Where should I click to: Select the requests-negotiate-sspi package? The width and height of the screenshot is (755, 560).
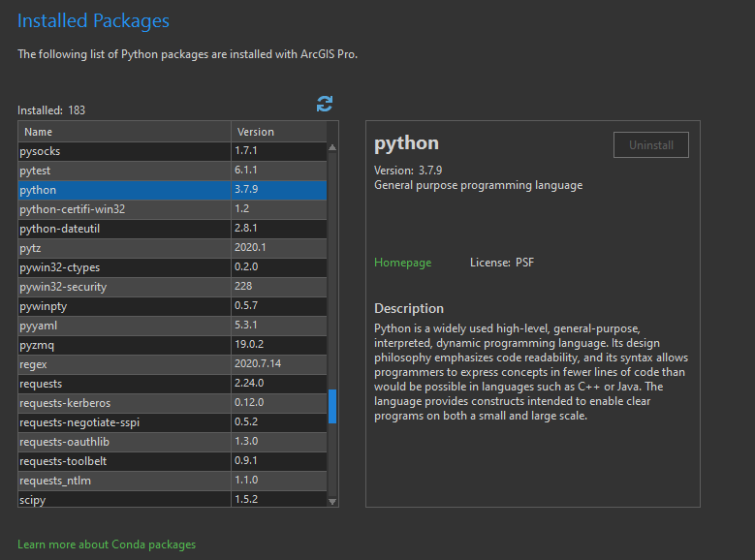[173, 422]
